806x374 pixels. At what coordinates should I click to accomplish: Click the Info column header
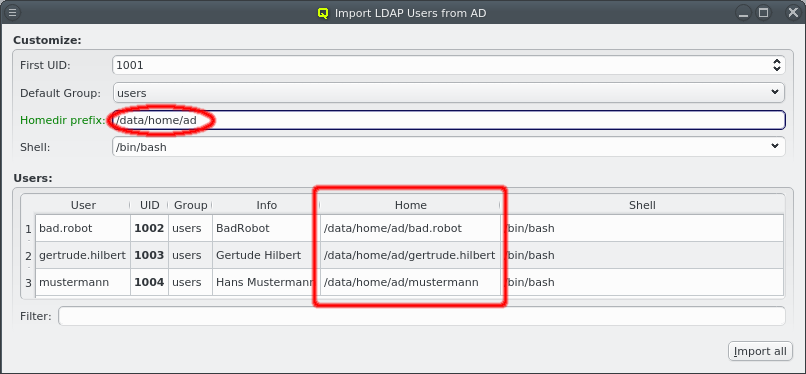coord(266,205)
